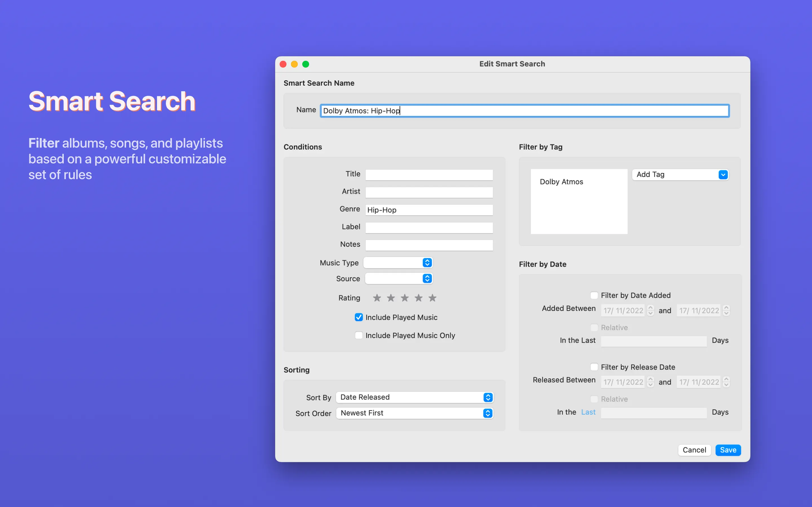Screen dimensions: 812x507
Task: Click the red close window button
Action: point(283,64)
